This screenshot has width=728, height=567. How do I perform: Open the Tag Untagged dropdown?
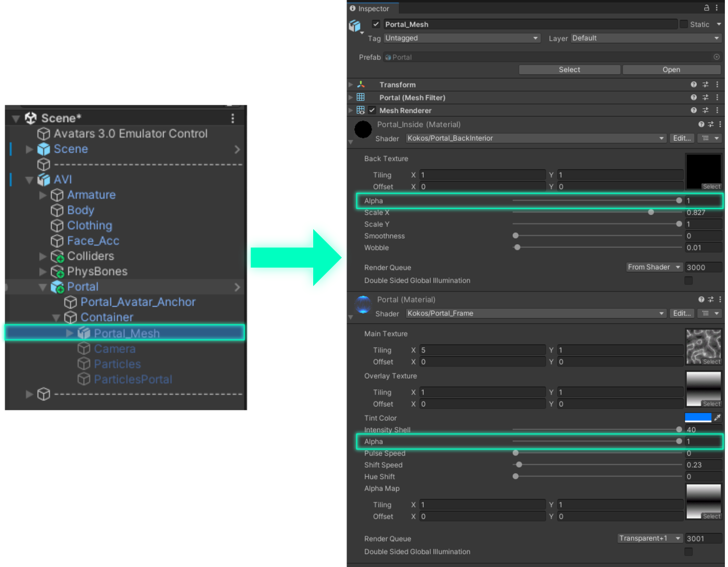462,38
